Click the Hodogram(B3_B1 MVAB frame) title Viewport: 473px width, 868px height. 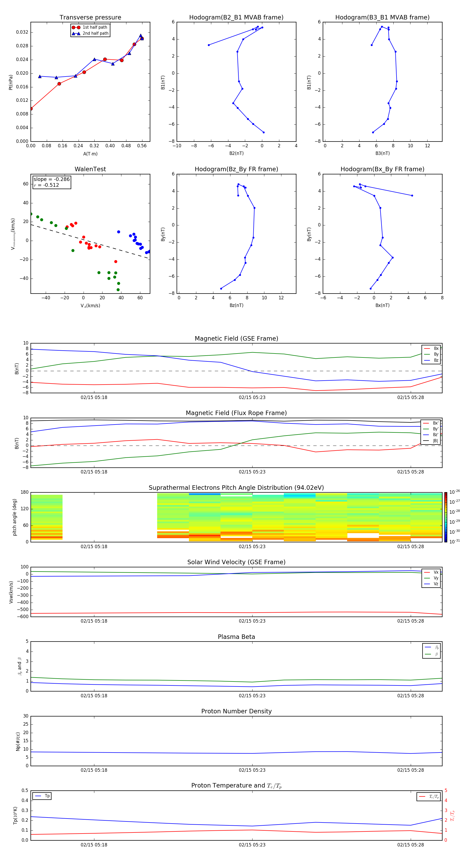382,18
